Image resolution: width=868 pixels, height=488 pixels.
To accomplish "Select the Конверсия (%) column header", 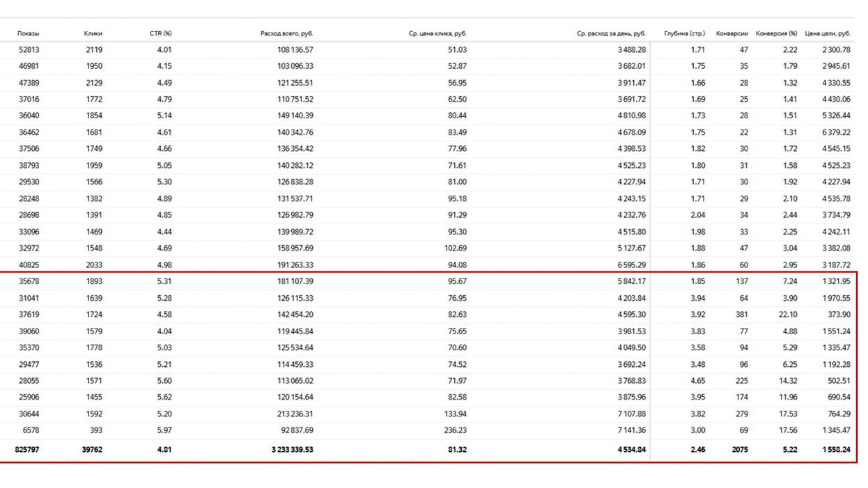I will coord(776,33).
